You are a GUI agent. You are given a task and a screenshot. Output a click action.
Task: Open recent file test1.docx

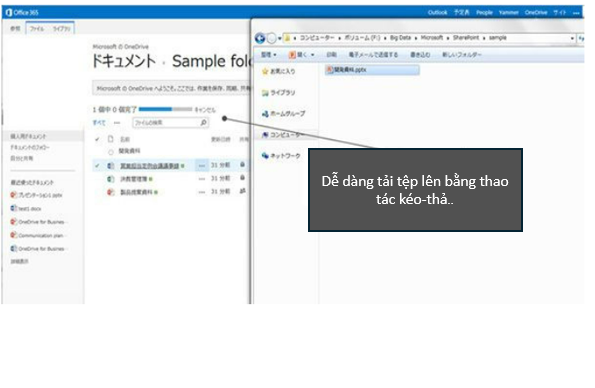click(x=30, y=208)
